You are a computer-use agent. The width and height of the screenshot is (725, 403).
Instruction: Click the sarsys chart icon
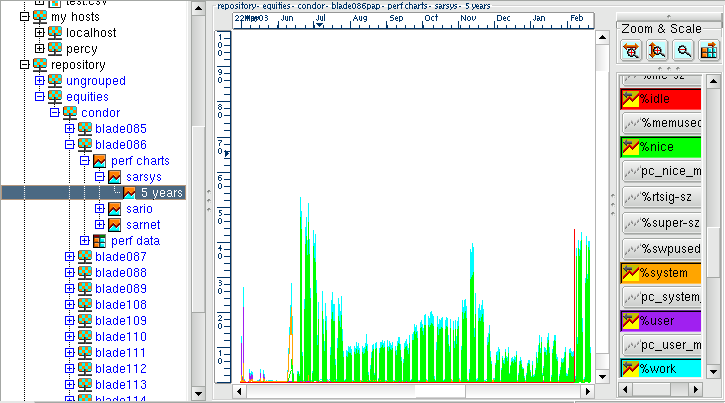(115, 177)
